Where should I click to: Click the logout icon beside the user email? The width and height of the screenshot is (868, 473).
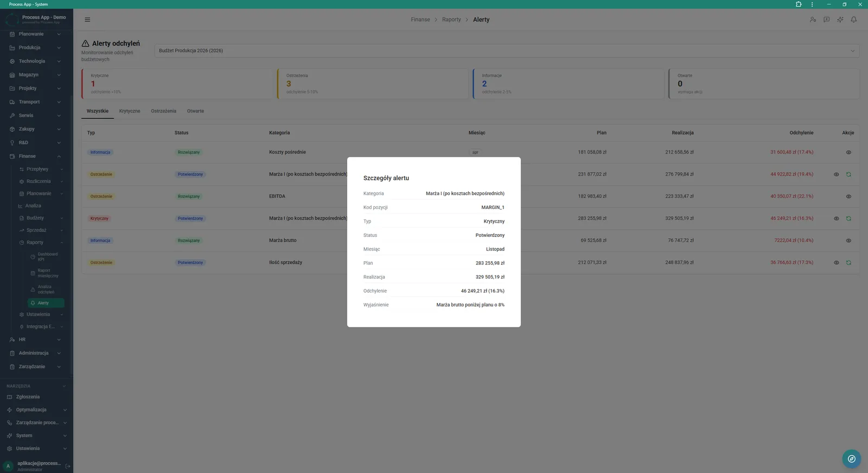(x=68, y=466)
